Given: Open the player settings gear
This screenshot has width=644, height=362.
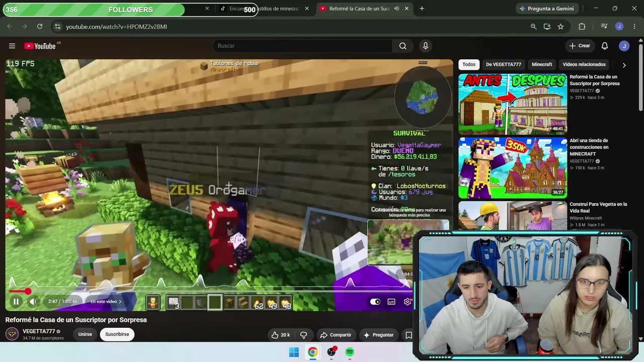Looking at the screenshot, I should tap(408, 302).
